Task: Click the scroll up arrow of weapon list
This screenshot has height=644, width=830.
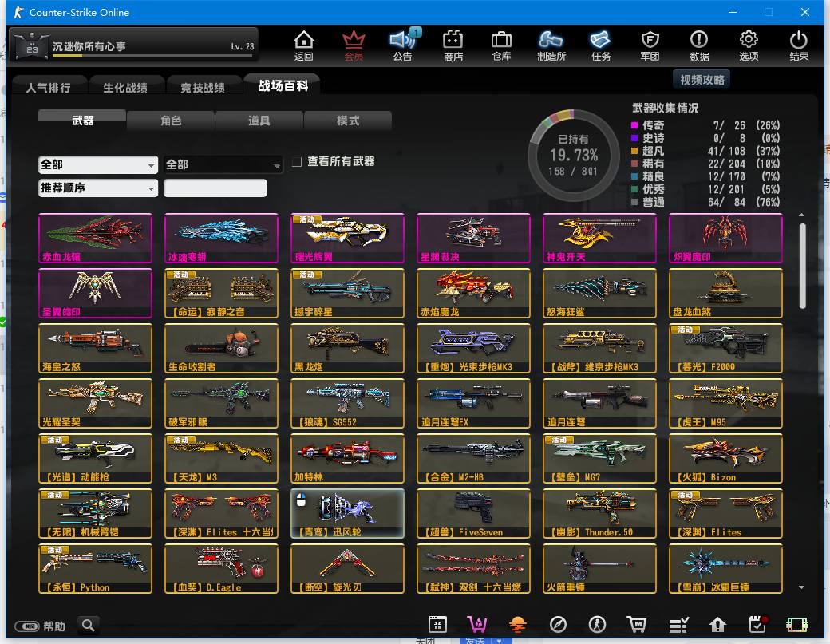Action: [x=802, y=215]
